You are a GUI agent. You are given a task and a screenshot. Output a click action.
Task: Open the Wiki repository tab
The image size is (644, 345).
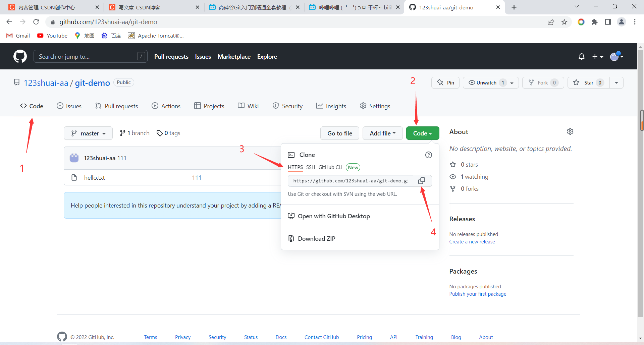coord(248,106)
